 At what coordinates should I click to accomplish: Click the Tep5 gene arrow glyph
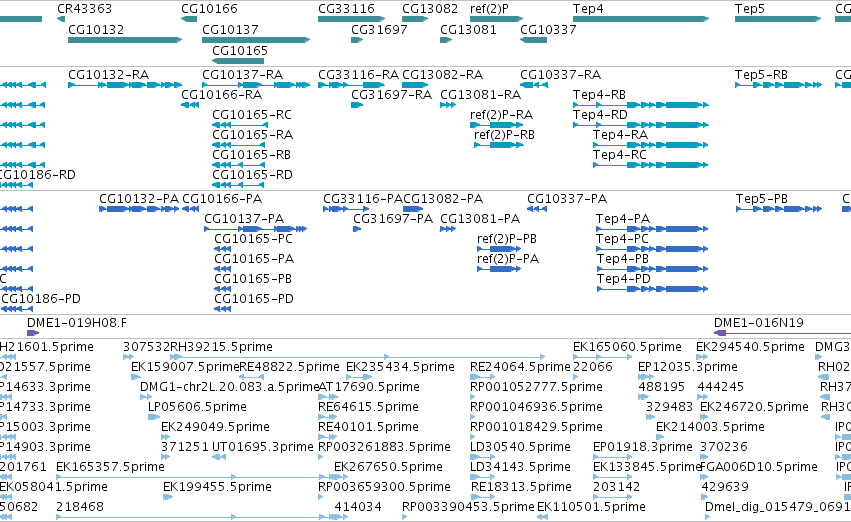click(x=778, y=19)
